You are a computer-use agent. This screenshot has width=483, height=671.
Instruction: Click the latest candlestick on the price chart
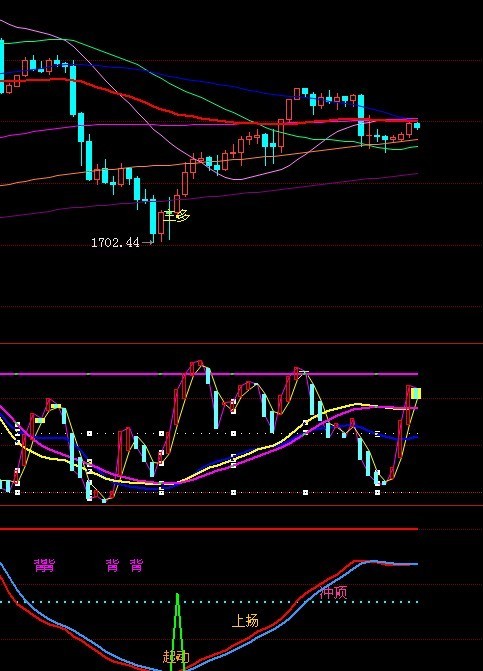(x=417, y=125)
